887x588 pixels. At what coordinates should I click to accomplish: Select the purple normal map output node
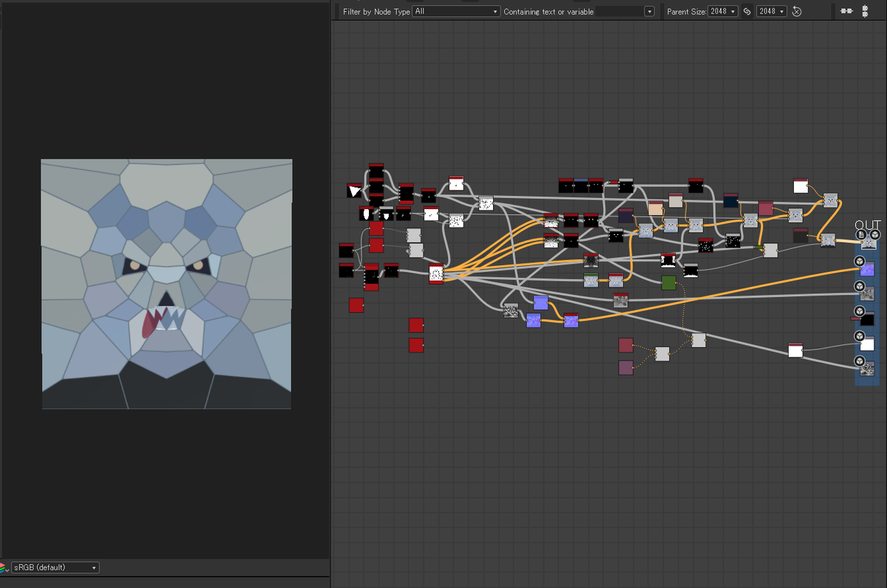point(868,269)
